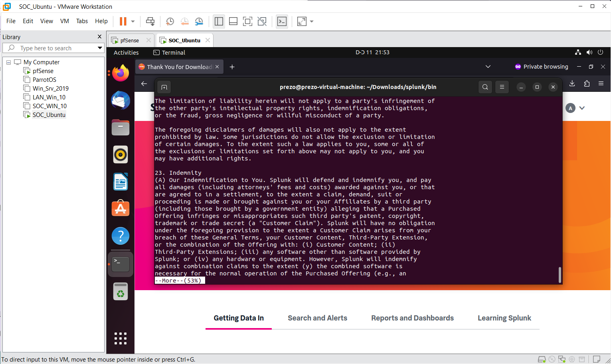The width and height of the screenshot is (611, 364).
Task: Go back in the Firefox window
Action: point(144,83)
